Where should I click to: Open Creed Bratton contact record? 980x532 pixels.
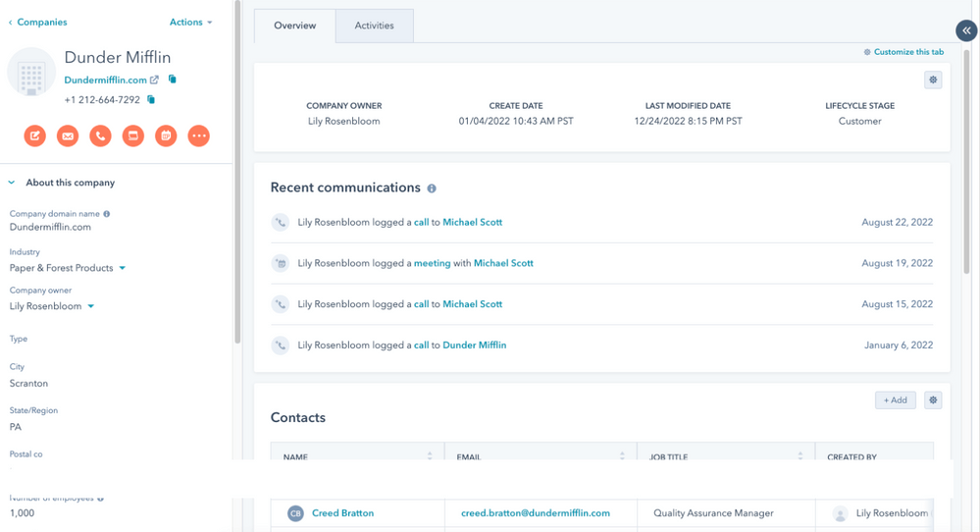[342, 513]
